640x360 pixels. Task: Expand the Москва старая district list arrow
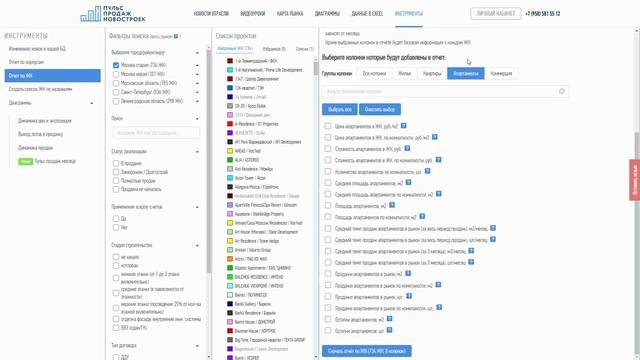point(197,65)
